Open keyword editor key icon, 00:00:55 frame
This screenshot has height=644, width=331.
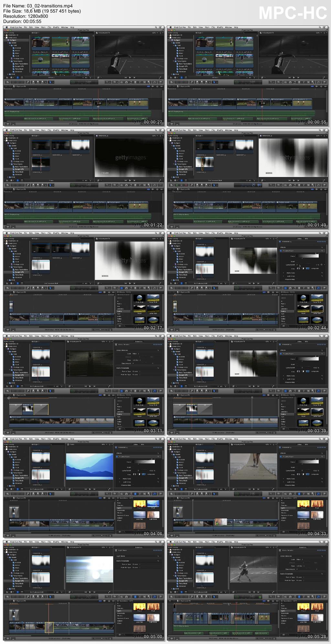pos(192,82)
